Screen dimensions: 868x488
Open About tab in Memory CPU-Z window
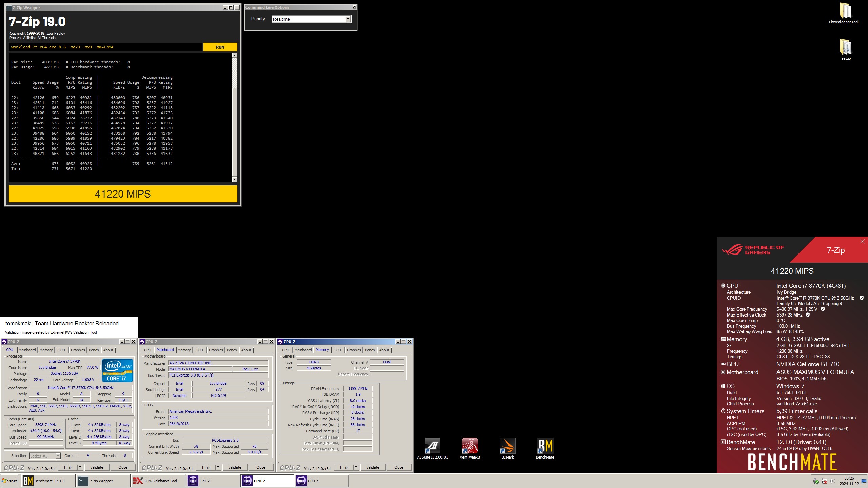[384, 350]
